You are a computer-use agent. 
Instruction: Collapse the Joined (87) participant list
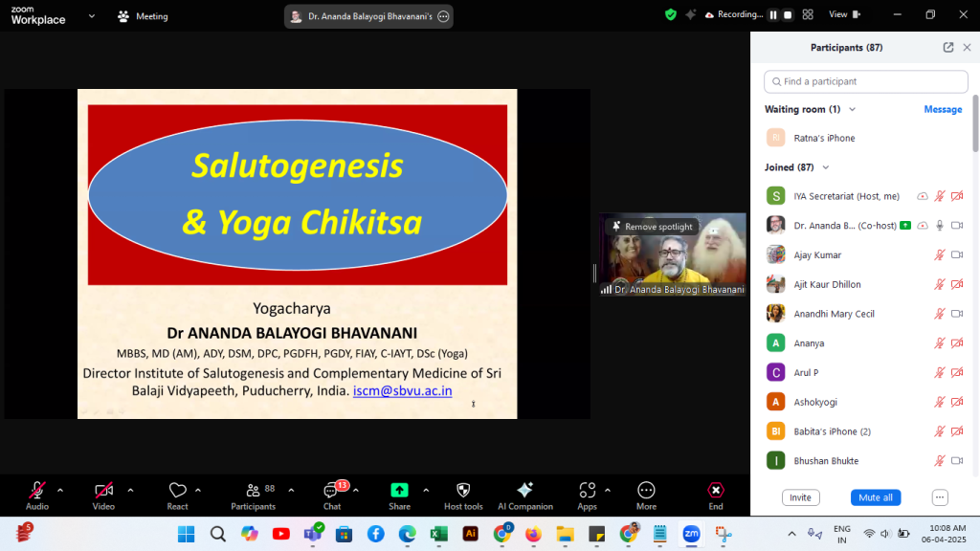(826, 167)
